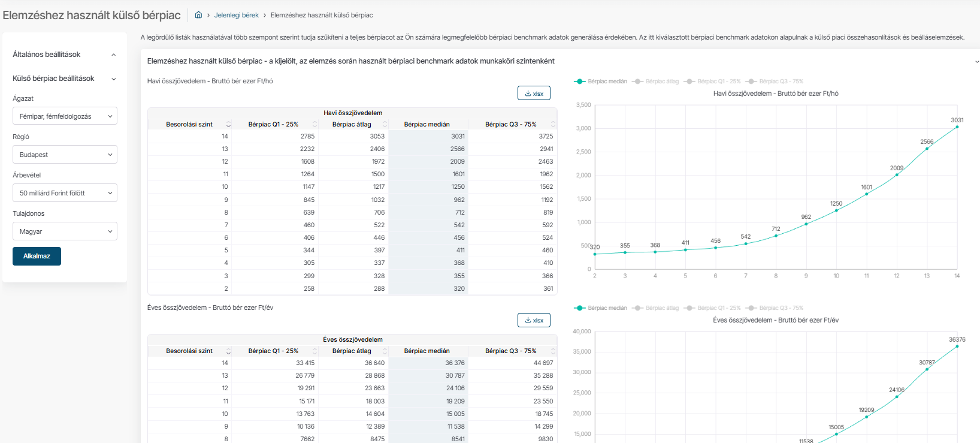Open the Ágazat dropdown
The width and height of the screenshot is (980, 443).
coord(65,116)
